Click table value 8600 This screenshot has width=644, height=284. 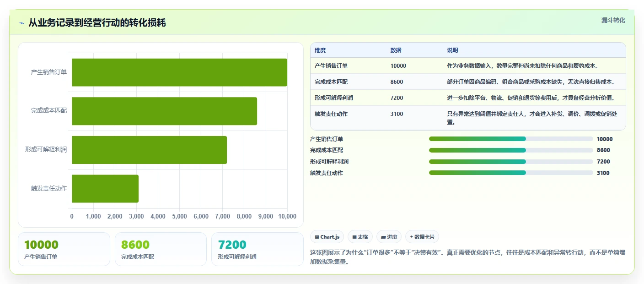pos(397,82)
